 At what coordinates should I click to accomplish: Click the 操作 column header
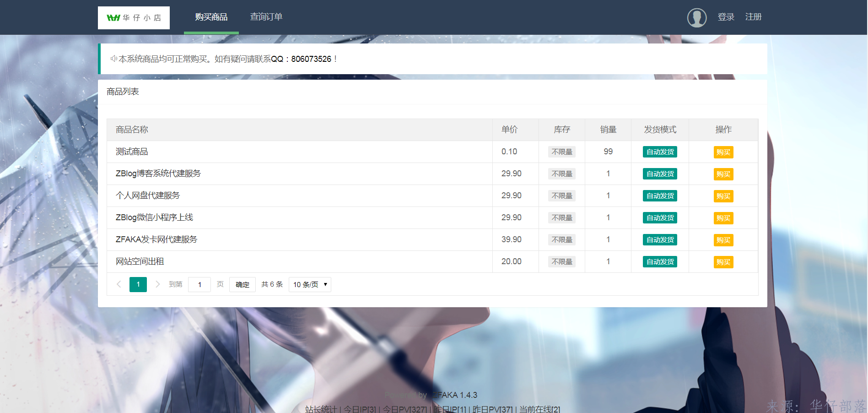tap(723, 130)
